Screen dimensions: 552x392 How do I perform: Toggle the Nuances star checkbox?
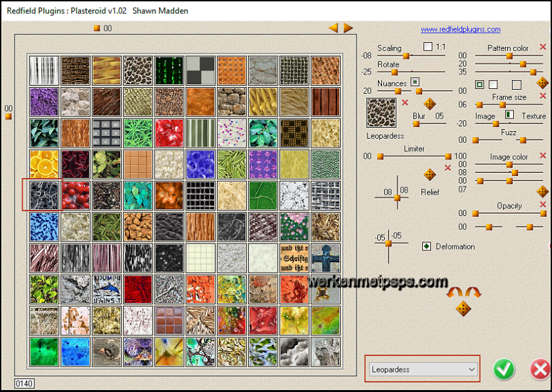(x=415, y=81)
